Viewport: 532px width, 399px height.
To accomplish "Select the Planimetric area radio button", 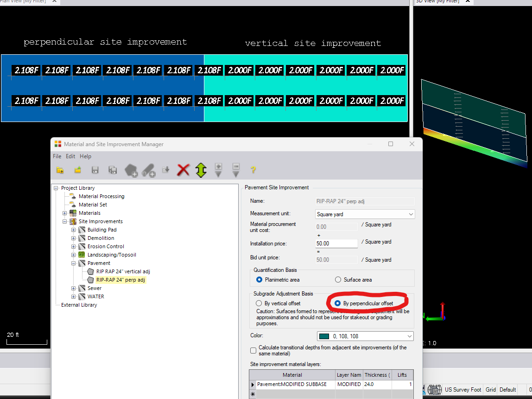I will coord(260,280).
